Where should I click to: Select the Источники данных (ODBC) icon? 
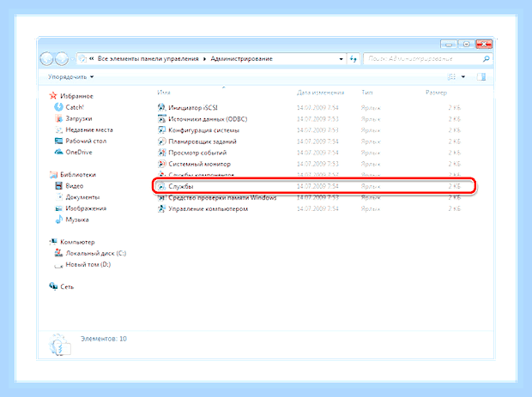pyautogui.click(x=162, y=119)
